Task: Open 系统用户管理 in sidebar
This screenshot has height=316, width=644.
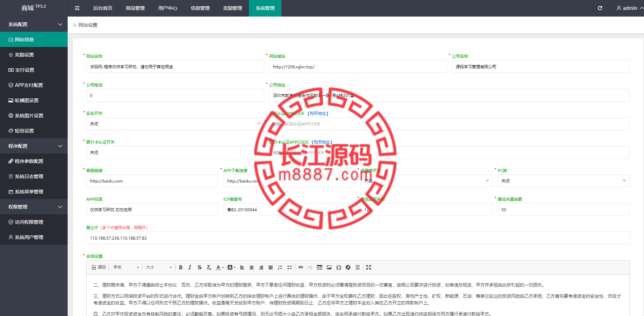Action: click(34, 237)
